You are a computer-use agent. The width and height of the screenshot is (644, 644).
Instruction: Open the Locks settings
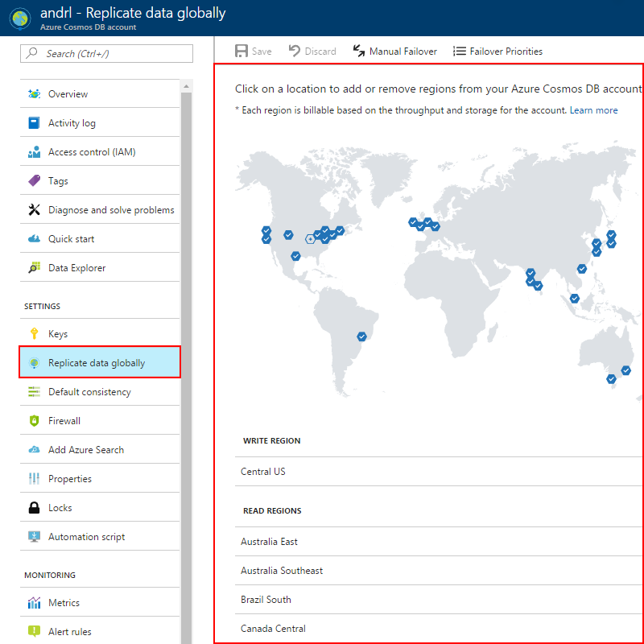click(62, 507)
